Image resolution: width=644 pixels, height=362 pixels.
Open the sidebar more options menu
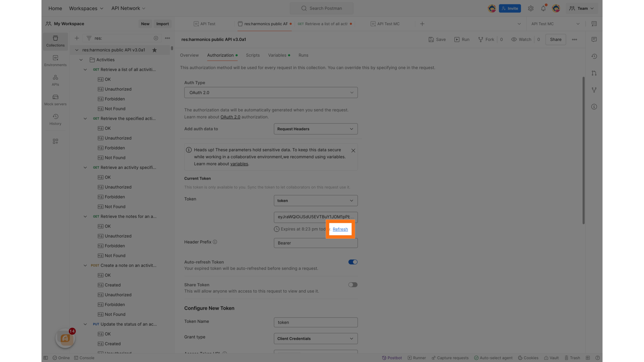point(167,38)
